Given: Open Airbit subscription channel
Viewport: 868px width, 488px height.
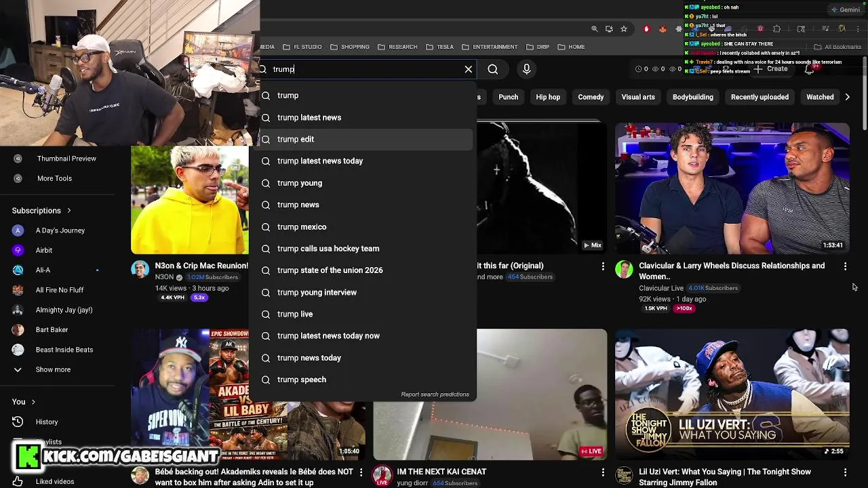Looking at the screenshot, I should point(44,250).
